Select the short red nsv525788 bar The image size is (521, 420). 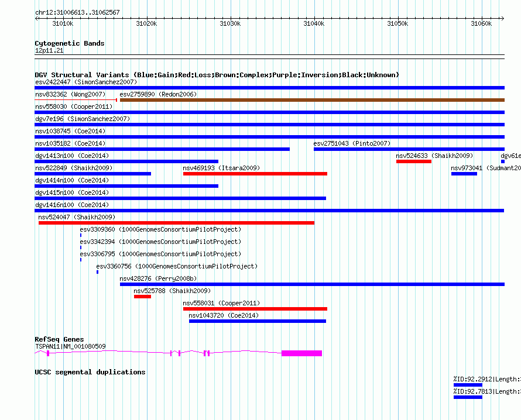pos(143,297)
